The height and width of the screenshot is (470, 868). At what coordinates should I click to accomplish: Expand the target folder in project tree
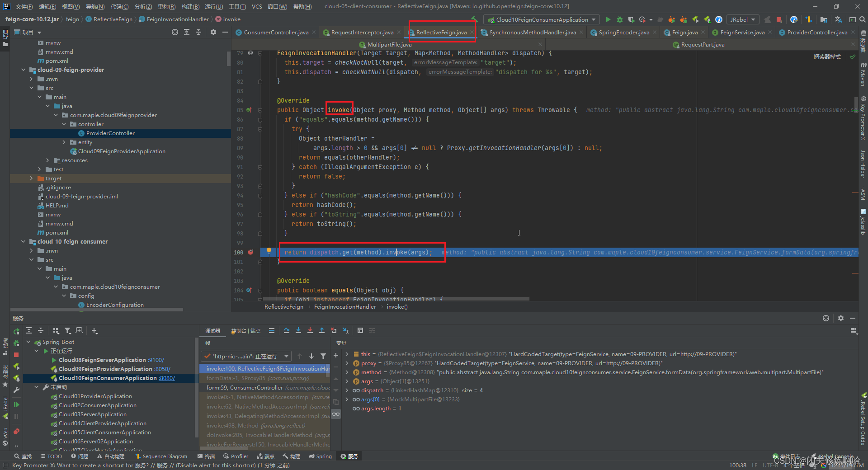point(32,179)
